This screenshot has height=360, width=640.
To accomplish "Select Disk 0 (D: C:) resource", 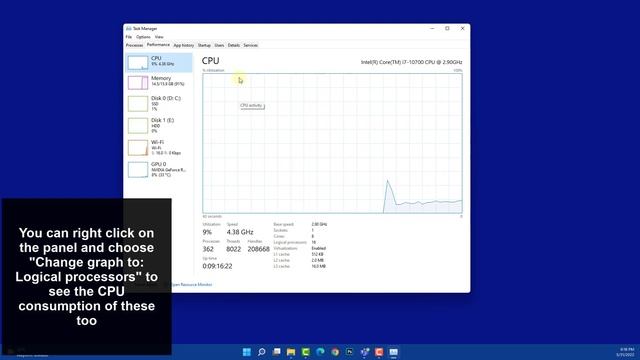I will pyautogui.click(x=159, y=104).
